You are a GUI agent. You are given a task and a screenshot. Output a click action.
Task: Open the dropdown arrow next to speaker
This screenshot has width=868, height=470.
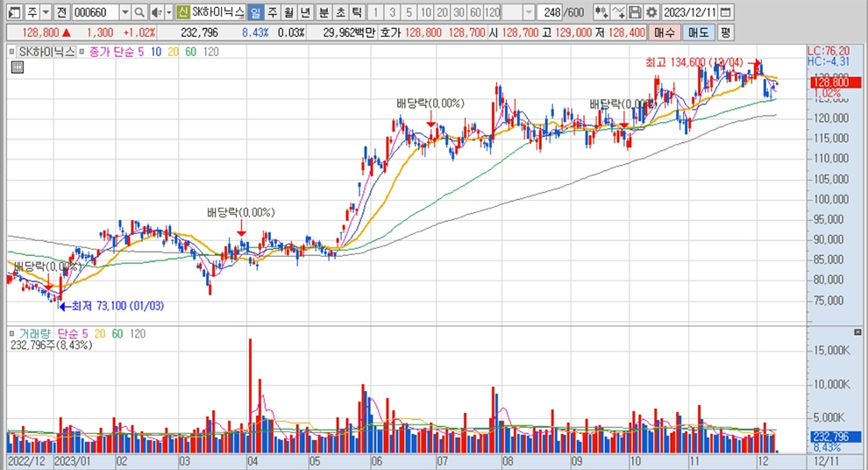(169, 11)
